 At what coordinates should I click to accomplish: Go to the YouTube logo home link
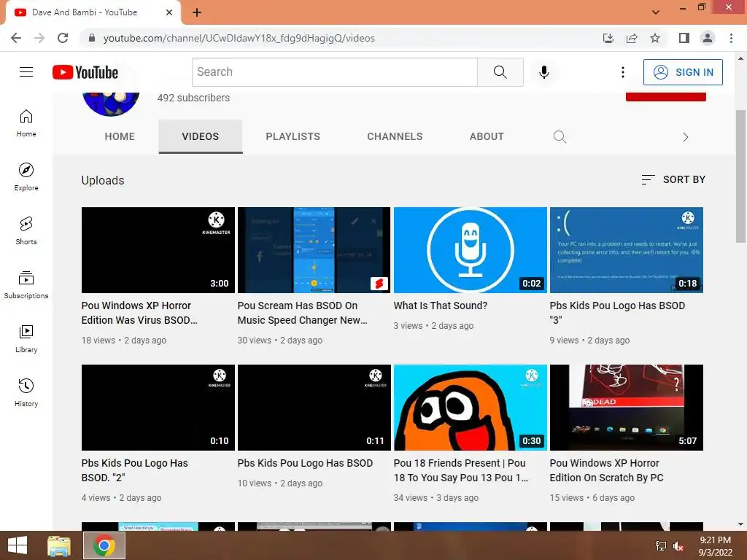85,72
